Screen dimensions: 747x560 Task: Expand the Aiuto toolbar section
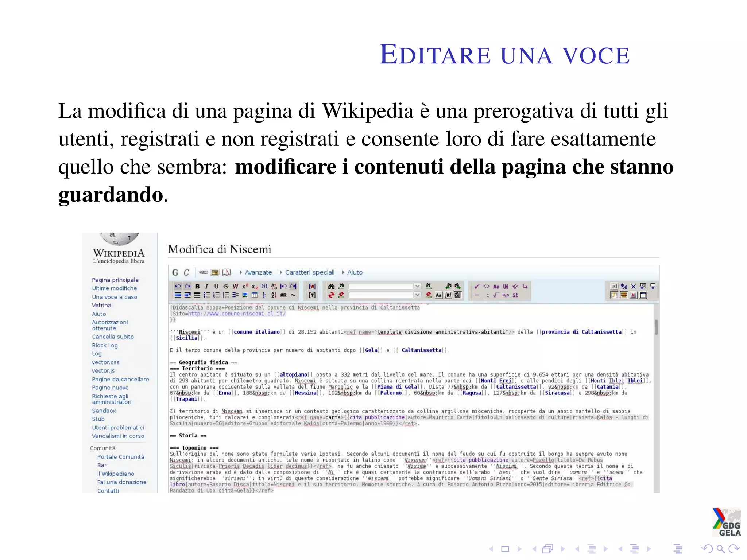352,272
